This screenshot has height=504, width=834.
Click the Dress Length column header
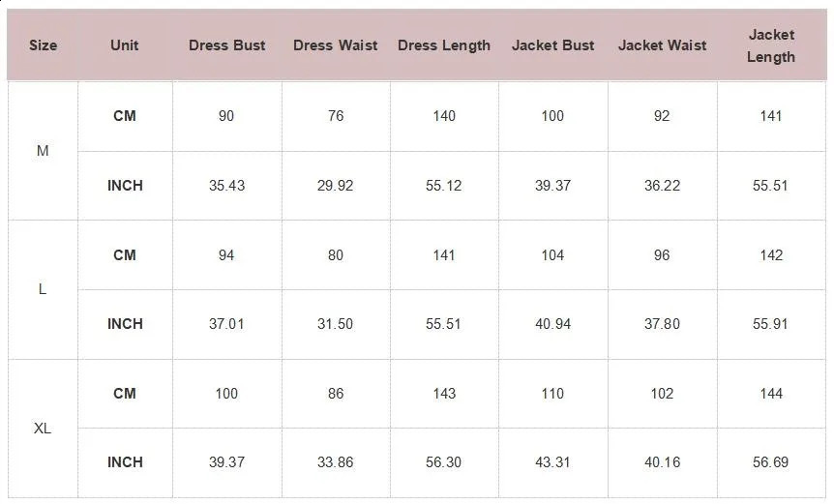tap(444, 45)
